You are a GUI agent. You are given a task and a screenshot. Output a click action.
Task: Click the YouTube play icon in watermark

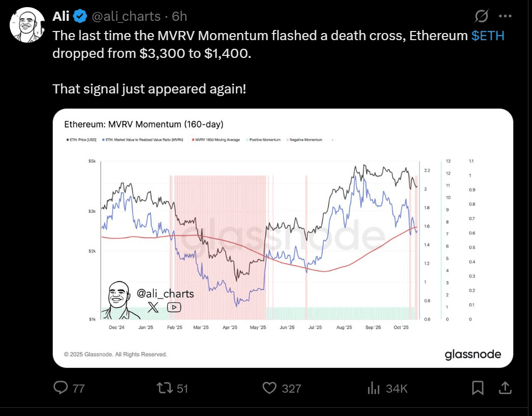point(174,307)
